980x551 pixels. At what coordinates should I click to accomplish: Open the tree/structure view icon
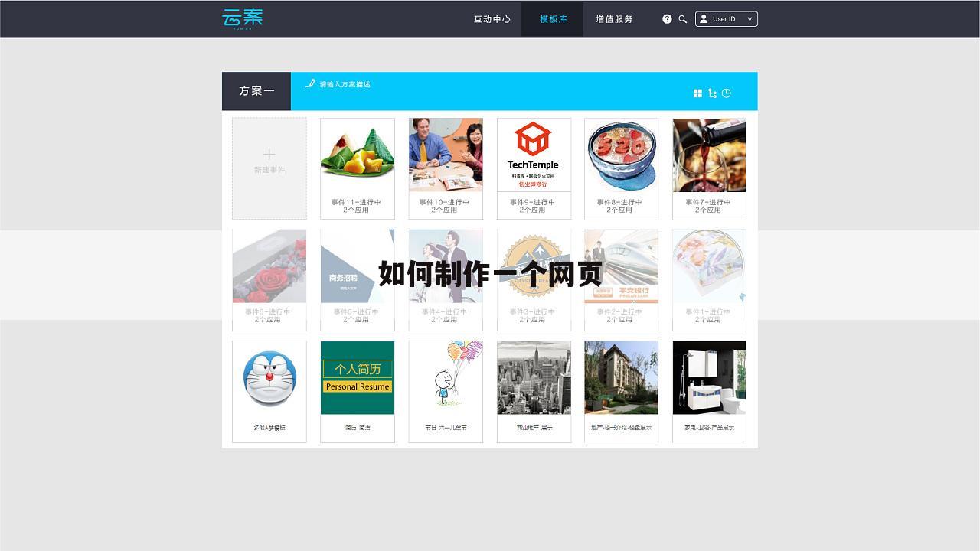tap(712, 93)
